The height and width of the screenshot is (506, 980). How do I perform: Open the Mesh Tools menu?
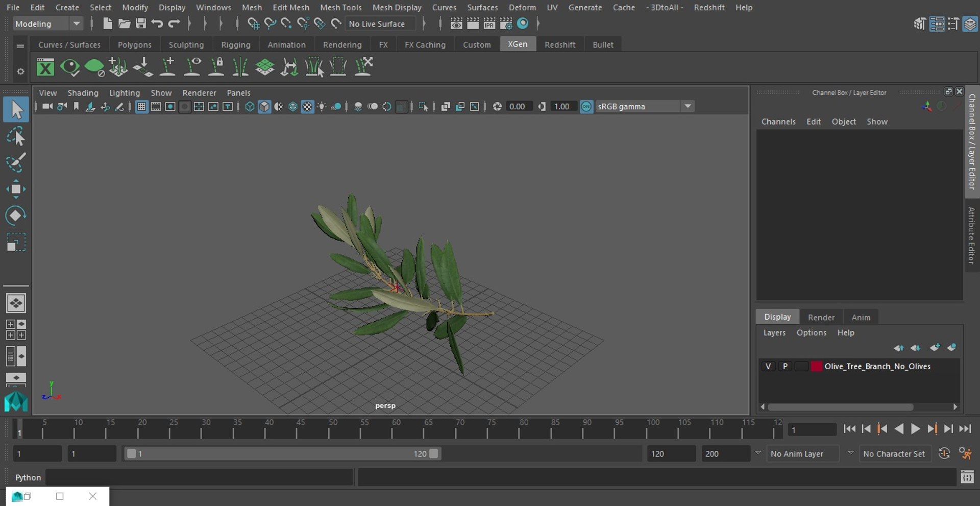(340, 7)
